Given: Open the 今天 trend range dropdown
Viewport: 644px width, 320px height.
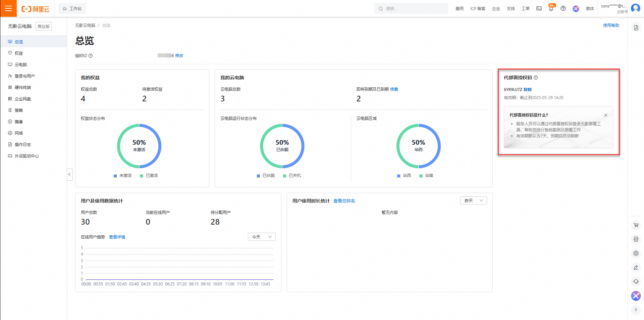Looking at the screenshot, I should pyautogui.click(x=262, y=237).
